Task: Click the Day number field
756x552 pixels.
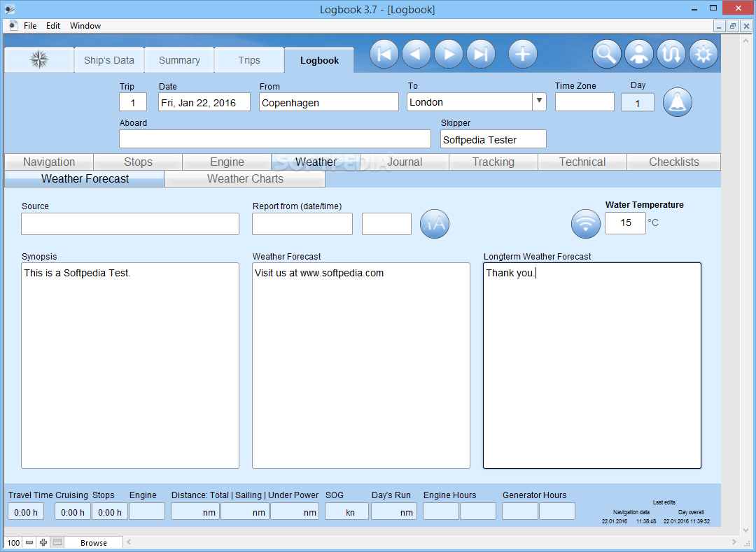Action: [x=638, y=103]
